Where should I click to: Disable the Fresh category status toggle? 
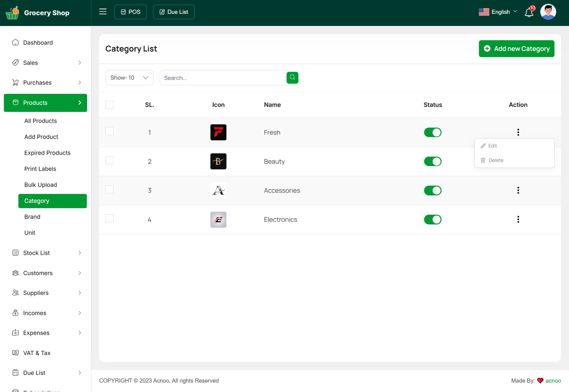pos(432,133)
